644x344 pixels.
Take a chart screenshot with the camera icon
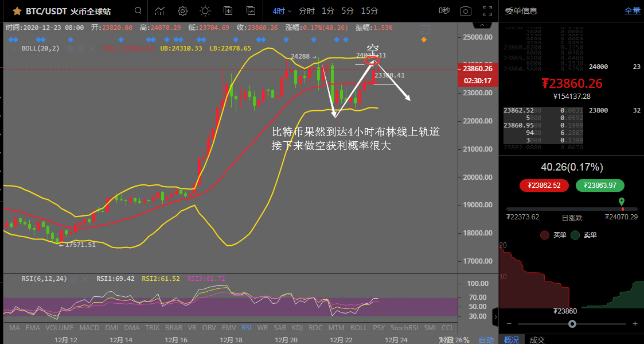point(465,11)
